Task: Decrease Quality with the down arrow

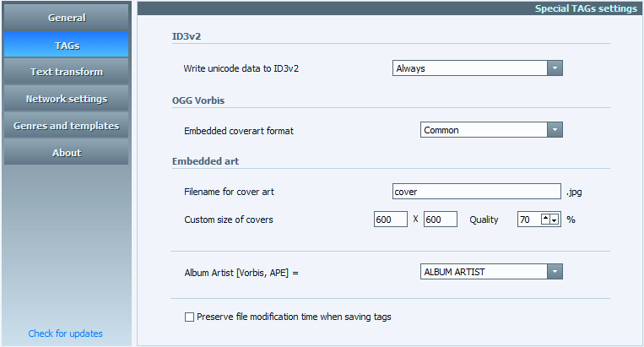Action: 555,220
